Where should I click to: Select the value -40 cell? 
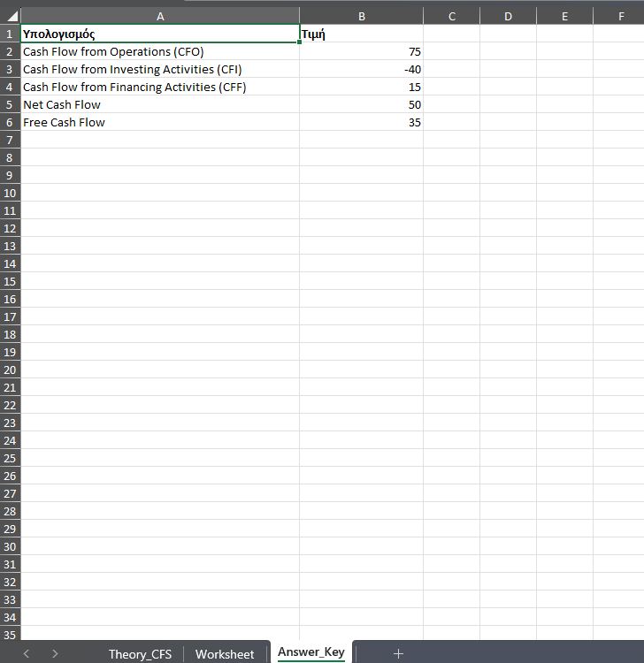[x=361, y=69]
